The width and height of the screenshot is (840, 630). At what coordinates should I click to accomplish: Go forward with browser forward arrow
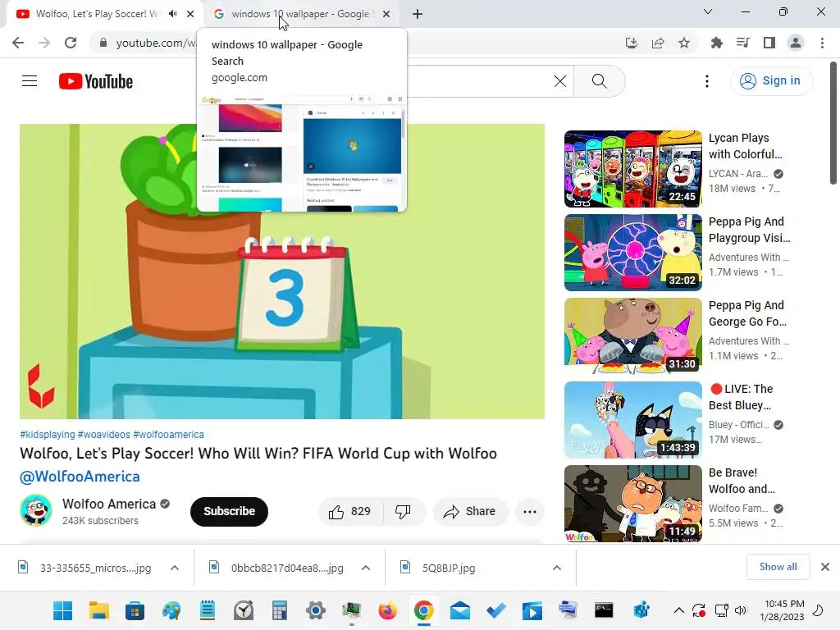click(44, 43)
